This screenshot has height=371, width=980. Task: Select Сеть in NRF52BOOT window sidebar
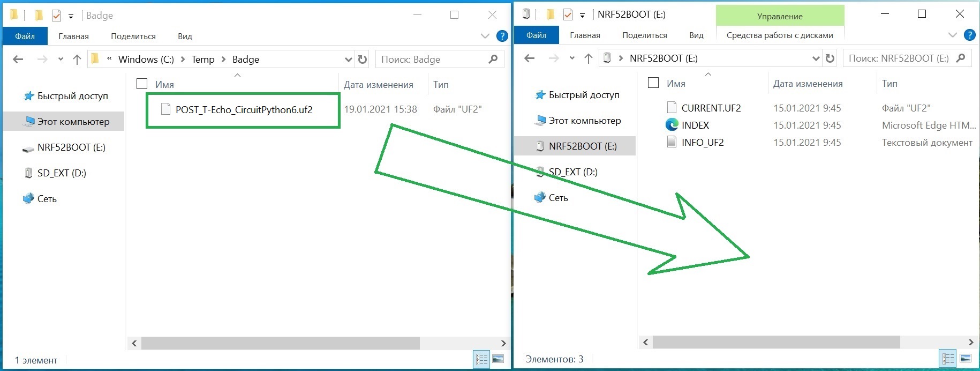tap(551, 198)
